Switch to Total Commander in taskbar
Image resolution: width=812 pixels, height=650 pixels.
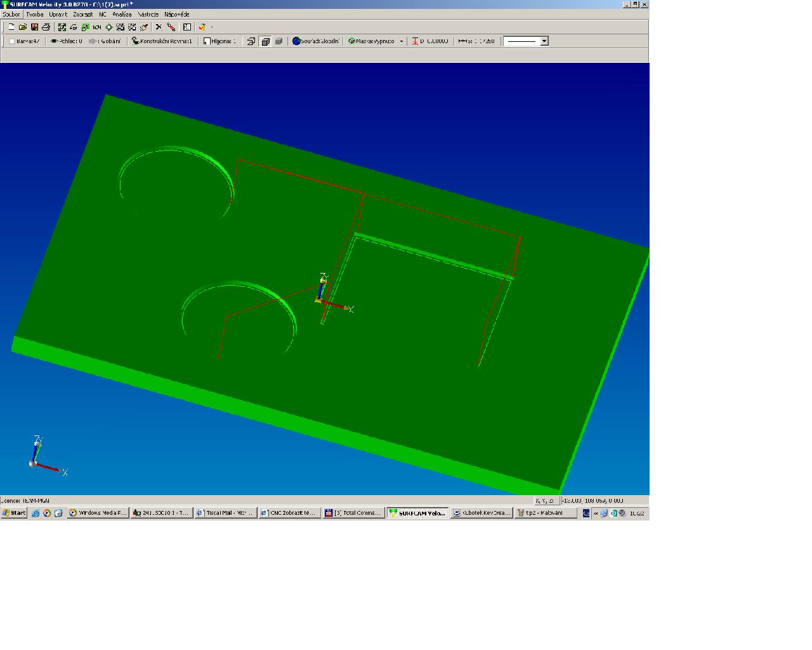353,513
